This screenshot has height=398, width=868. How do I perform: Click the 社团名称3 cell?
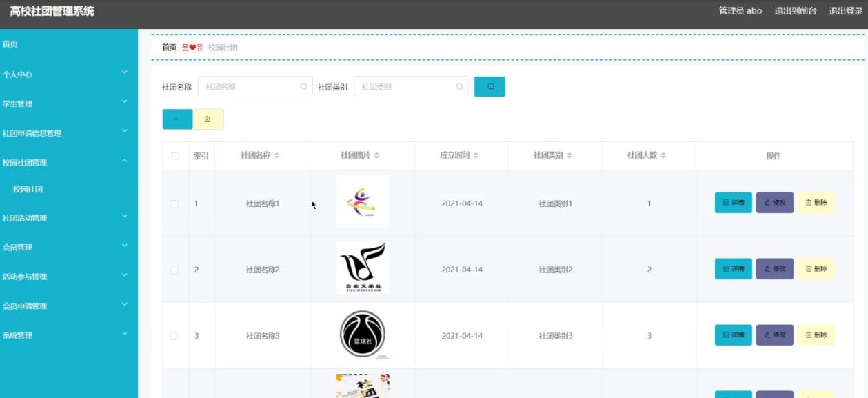[263, 336]
